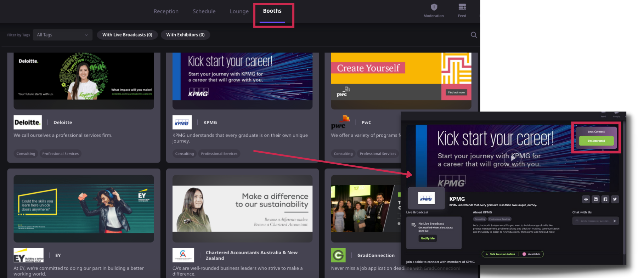Open the GradConnection group photo banner

coord(366,209)
